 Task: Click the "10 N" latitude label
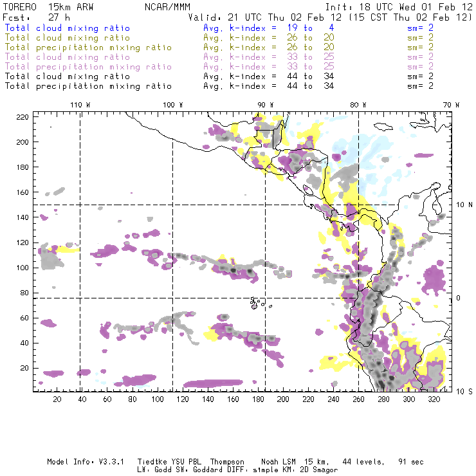coord(464,205)
